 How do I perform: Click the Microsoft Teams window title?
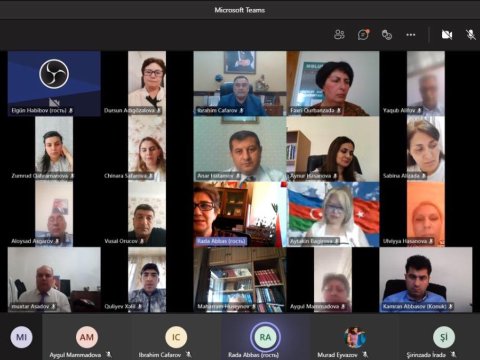coord(240,10)
